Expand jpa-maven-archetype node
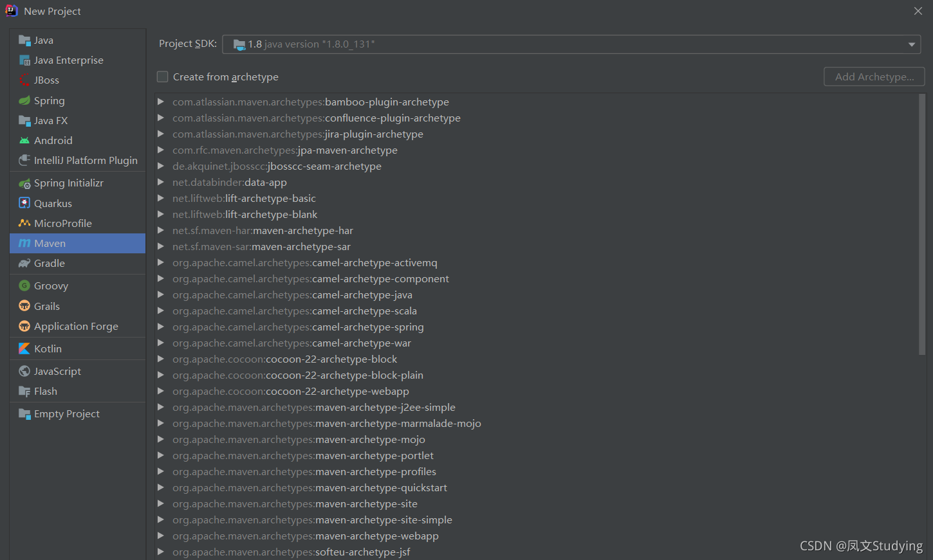Viewport: 933px width, 560px height. 161,150
